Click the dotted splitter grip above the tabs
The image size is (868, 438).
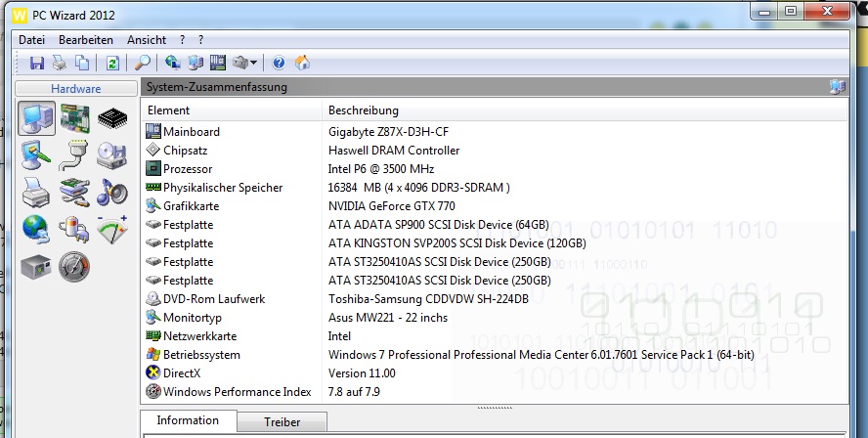coord(495,408)
